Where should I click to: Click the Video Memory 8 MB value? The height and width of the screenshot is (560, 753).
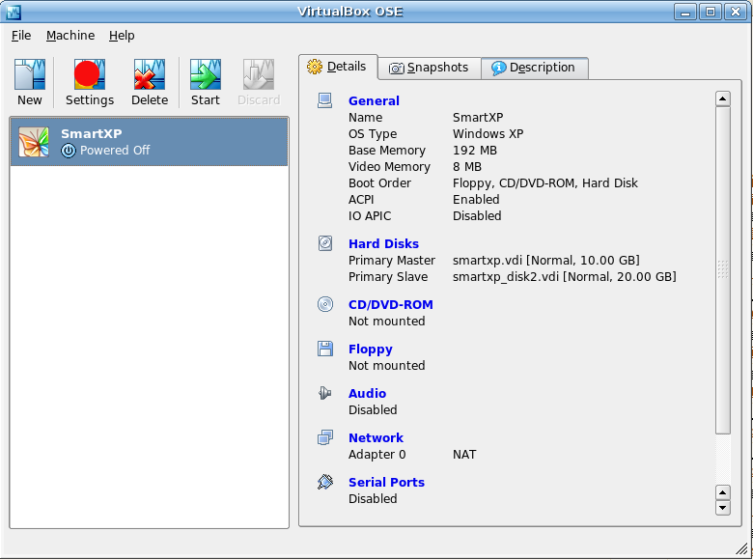point(467,167)
